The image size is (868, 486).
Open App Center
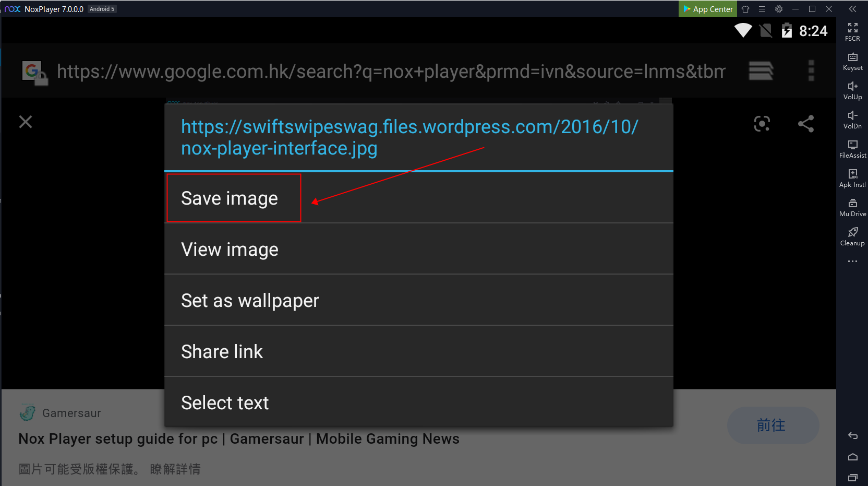tap(708, 9)
